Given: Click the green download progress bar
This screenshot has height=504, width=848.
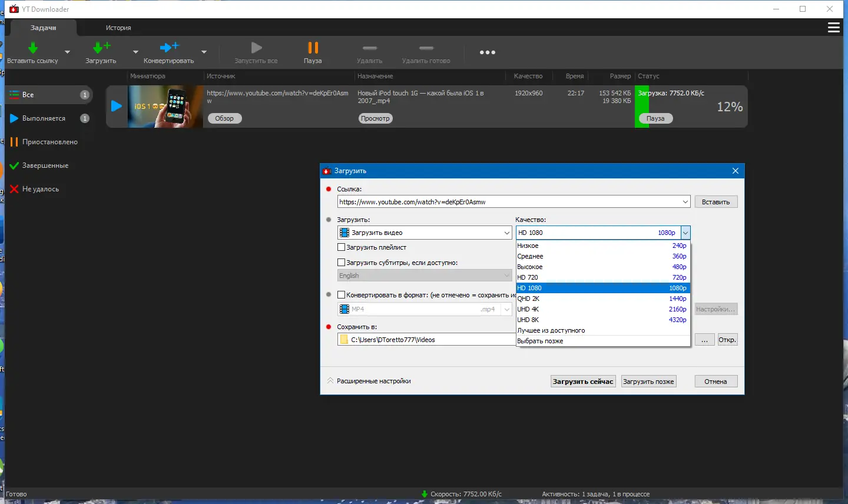Looking at the screenshot, I should click(641, 107).
